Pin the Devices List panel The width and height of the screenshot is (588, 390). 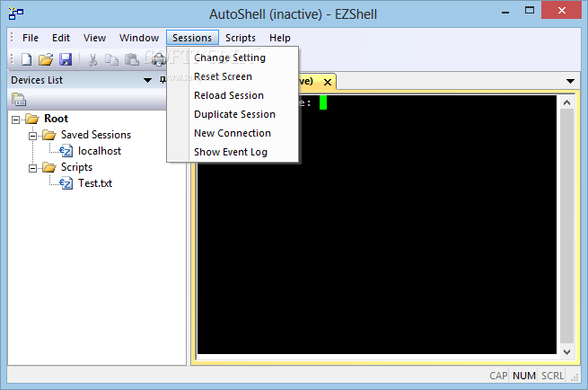tap(162, 80)
